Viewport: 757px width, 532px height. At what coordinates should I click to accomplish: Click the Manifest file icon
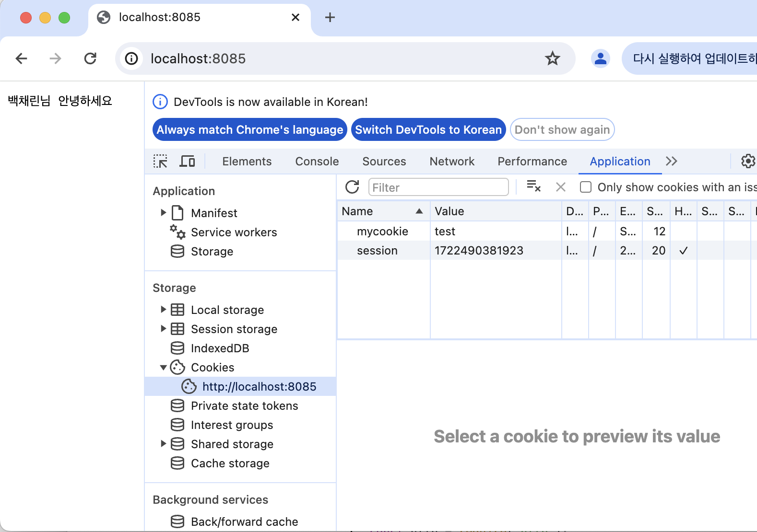pyautogui.click(x=177, y=213)
